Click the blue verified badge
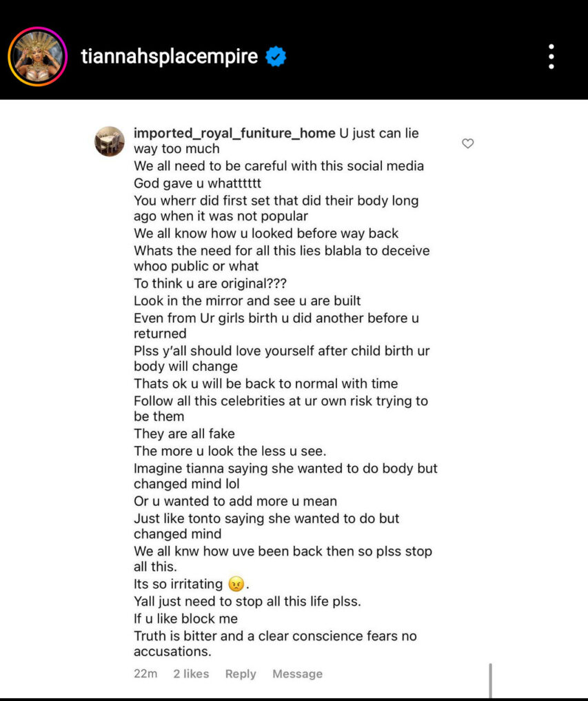 [x=276, y=57]
